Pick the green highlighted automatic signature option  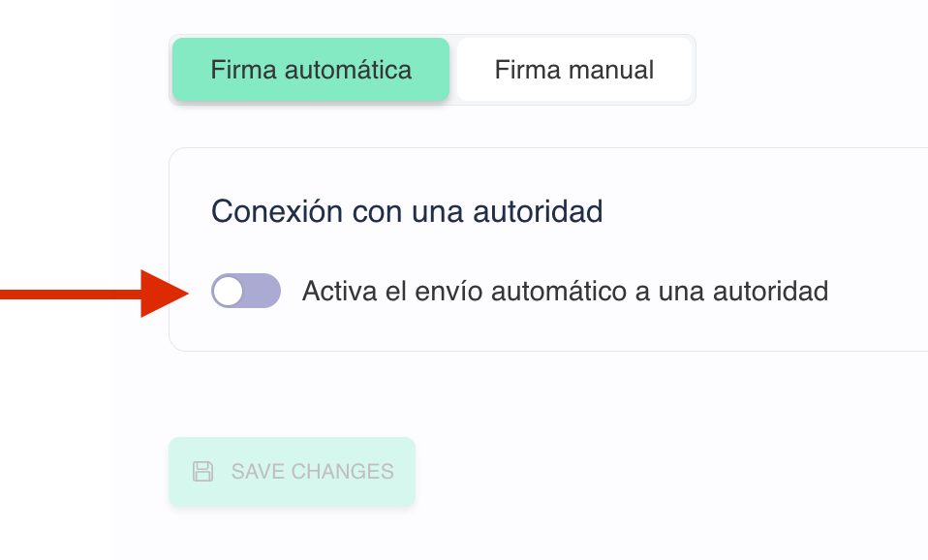tap(311, 70)
